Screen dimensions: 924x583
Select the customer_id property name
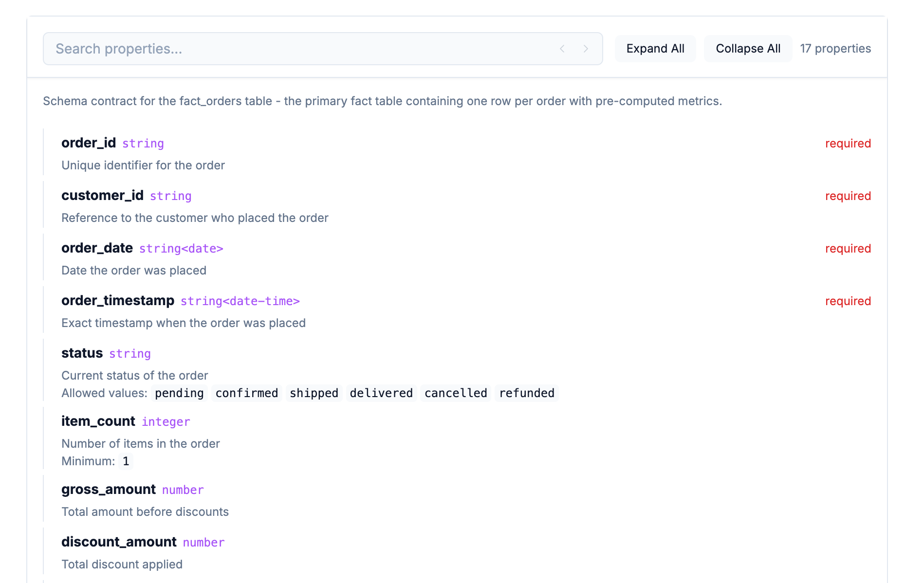point(102,196)
